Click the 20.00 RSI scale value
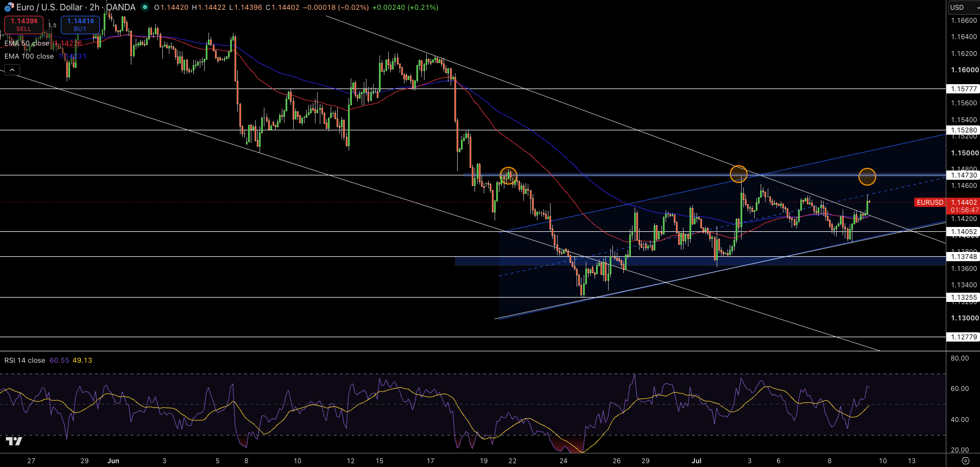The width and height of the screenshot is (980, 467). coord(960,450)
